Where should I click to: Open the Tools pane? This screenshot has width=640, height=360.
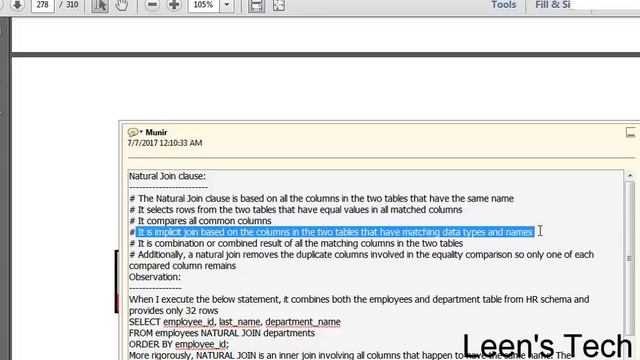click(x=504, y=5)
